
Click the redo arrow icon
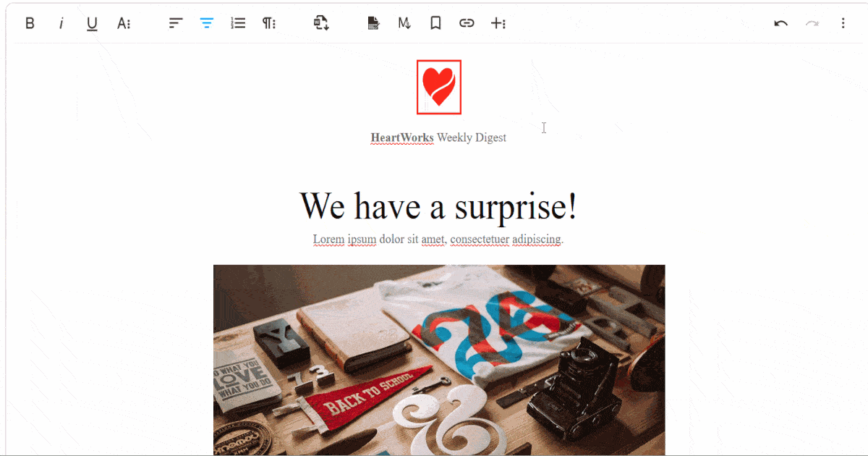[812, 23]
